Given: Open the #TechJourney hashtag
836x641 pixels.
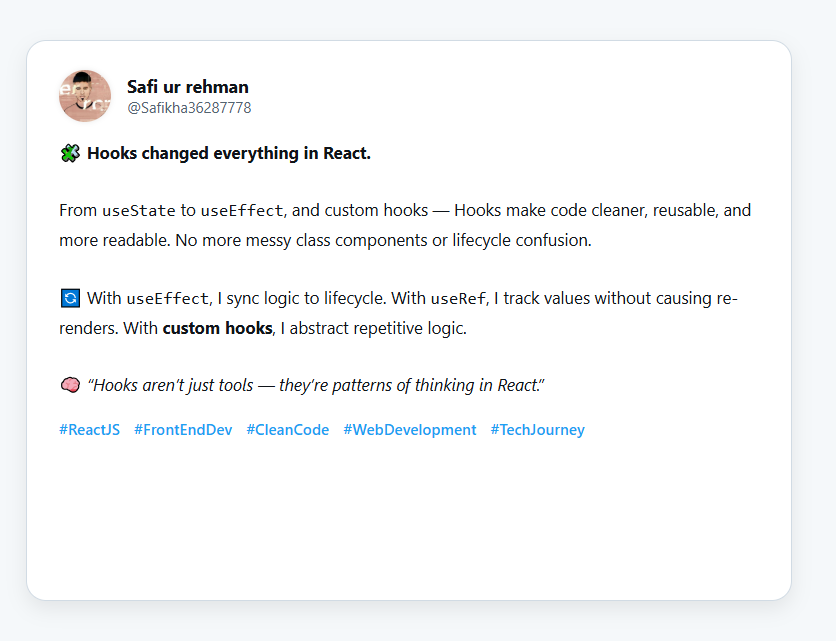Looking at the screenshot, I should click(537, 430).
